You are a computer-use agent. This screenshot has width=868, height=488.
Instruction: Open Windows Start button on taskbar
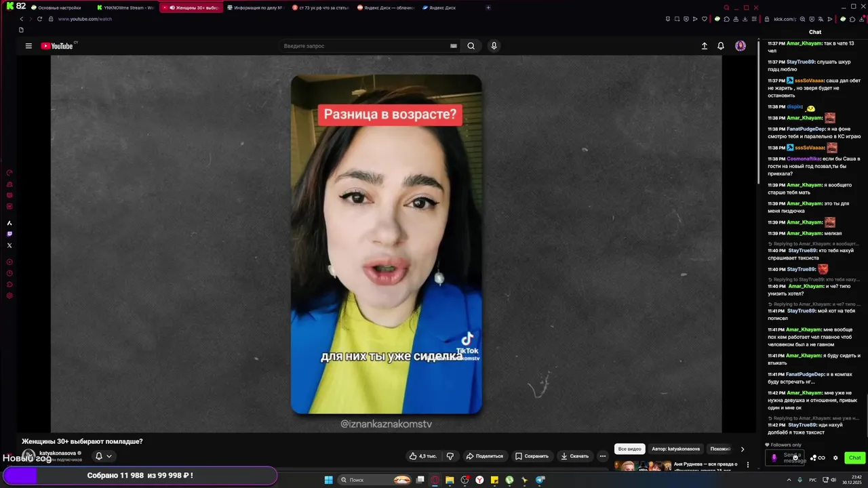(x=329, y=480)
